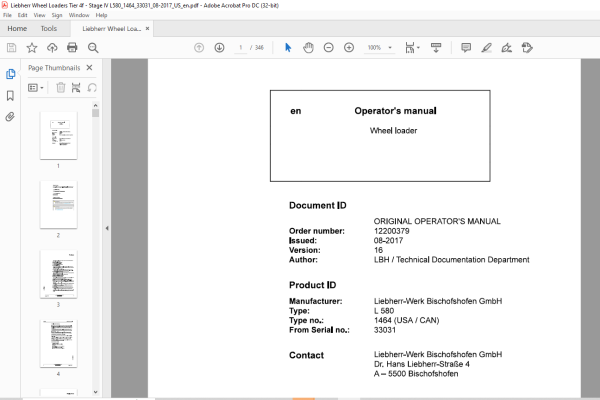Image resolution: width=600 pixels, height=400 pixels.
Task: Open the sign document tool
Action: pos(507,48)
